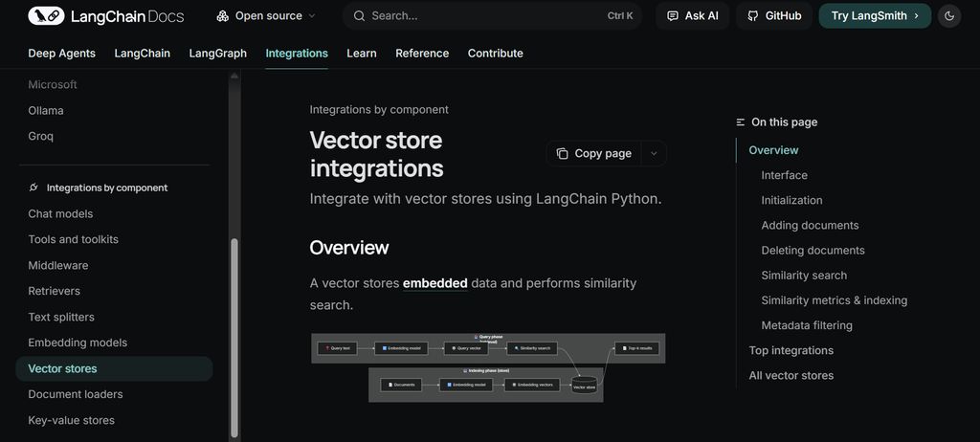Image resolution: width=980 pixels, height=442 pixels.
Task: Open Key-value stores sidebar item
Action: click(x=71, y=421)
